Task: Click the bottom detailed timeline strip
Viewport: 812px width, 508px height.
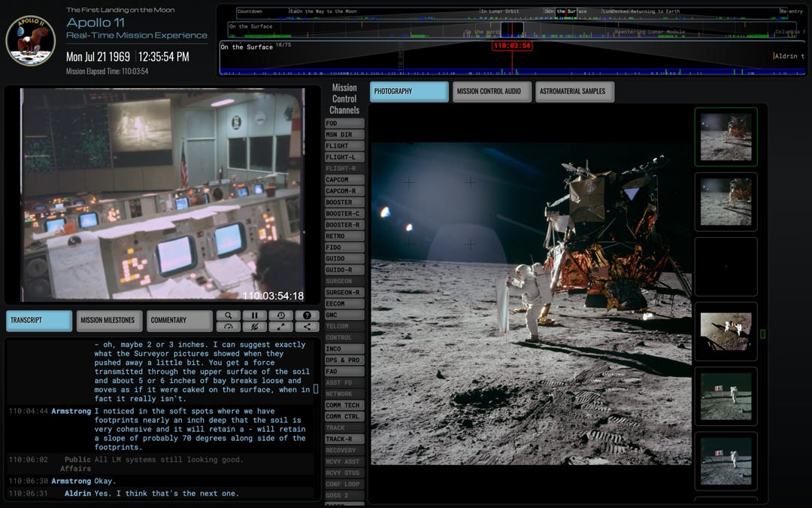Action: (512, 58)
